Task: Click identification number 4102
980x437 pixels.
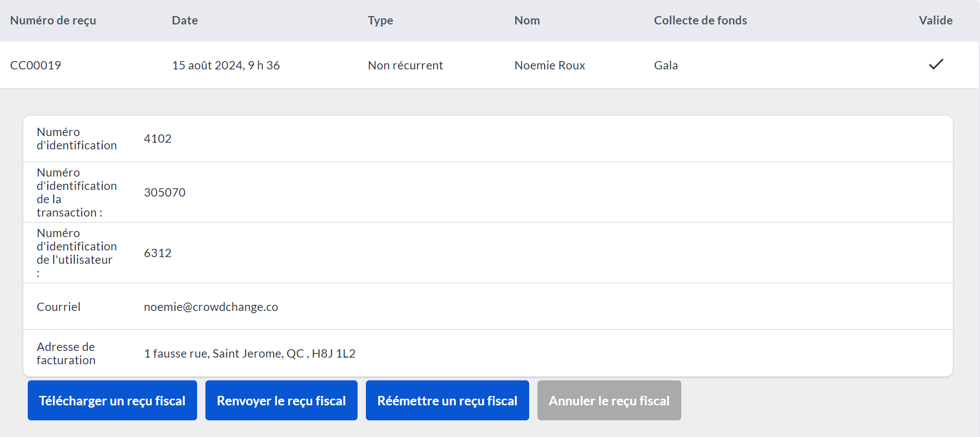Action: (x=158, y=139)
